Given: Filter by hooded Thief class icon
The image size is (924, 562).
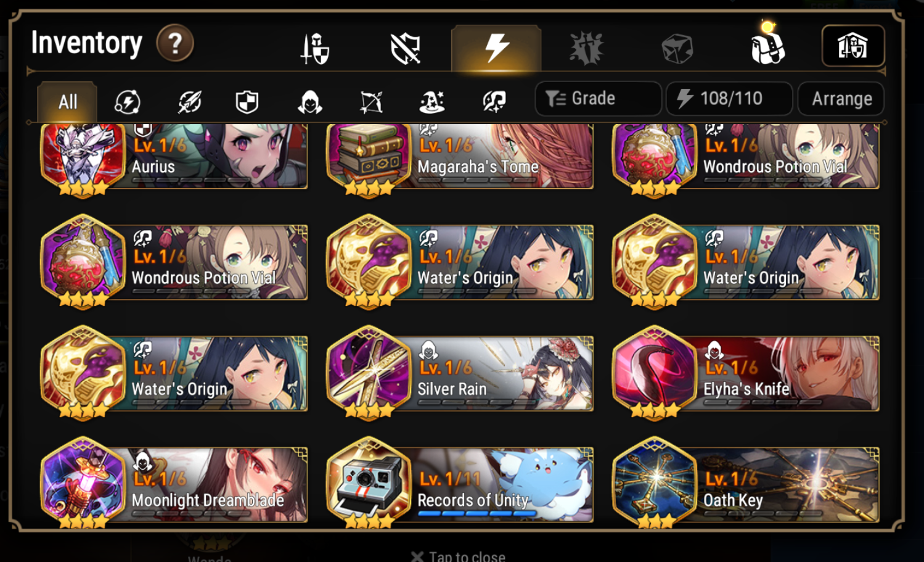Looking at the screenshot, I should tap(309, 102).
